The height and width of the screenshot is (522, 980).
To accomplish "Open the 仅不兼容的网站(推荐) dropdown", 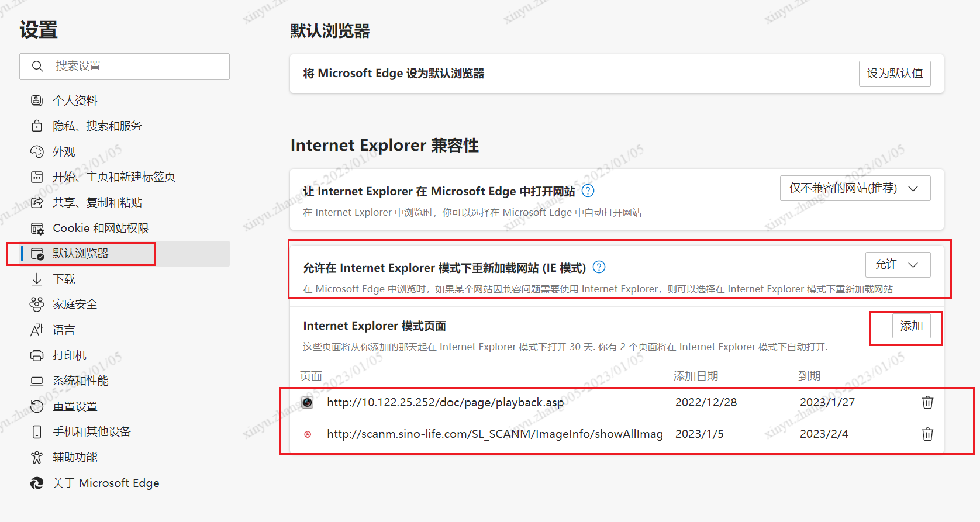I will coord(855,188).
